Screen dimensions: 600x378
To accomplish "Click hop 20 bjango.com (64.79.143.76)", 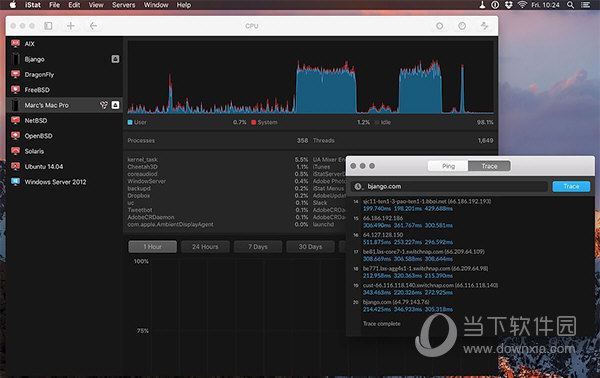I will (x=396, y=302).
